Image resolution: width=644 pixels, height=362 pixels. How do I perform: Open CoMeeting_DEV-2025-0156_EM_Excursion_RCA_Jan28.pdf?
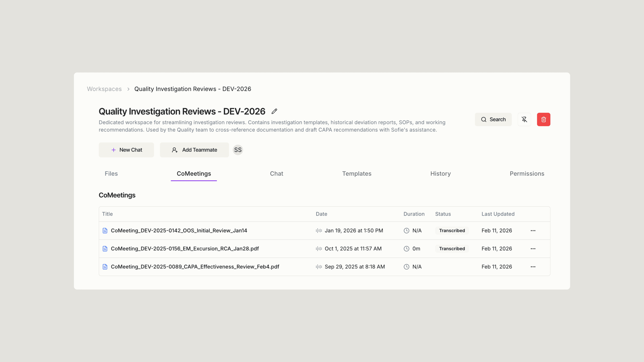pos(185,249)
